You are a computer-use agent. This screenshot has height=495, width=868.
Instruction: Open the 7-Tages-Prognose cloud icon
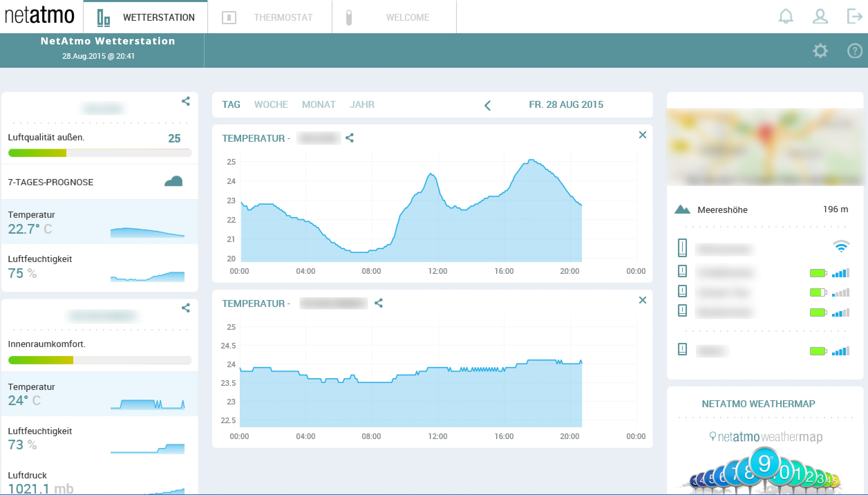tap(173, 181)
